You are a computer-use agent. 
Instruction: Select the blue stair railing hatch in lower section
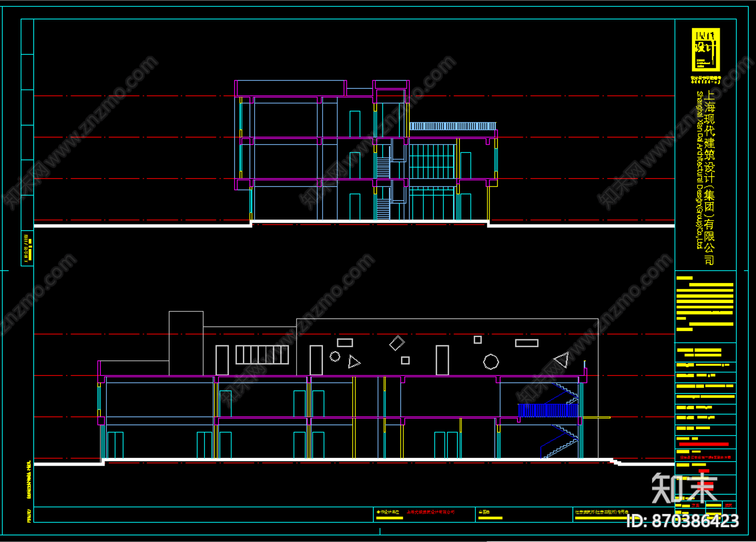[548, 410]
